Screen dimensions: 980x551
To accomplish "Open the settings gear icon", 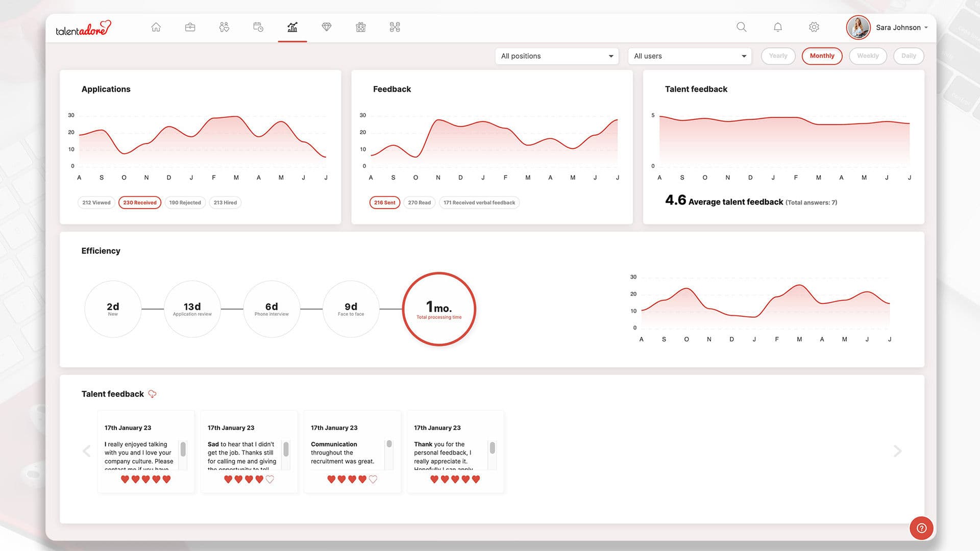I will point(814,27).
